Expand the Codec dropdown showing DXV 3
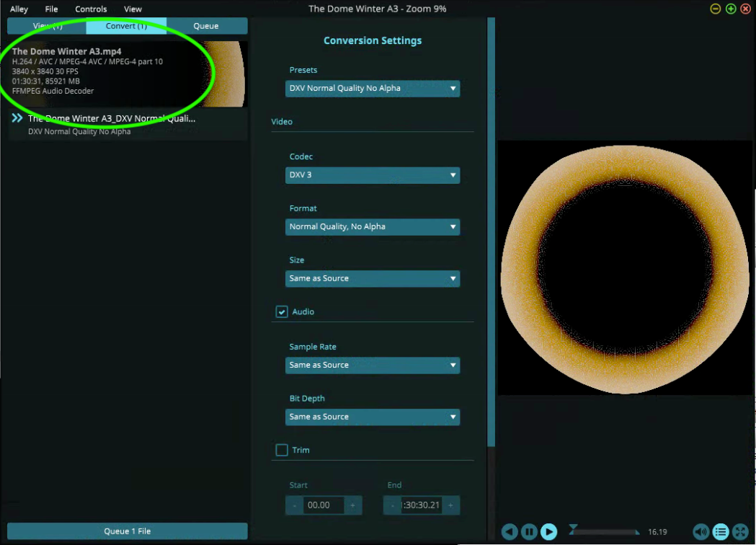The image size is (756, 545). click(x=372, y=175)
